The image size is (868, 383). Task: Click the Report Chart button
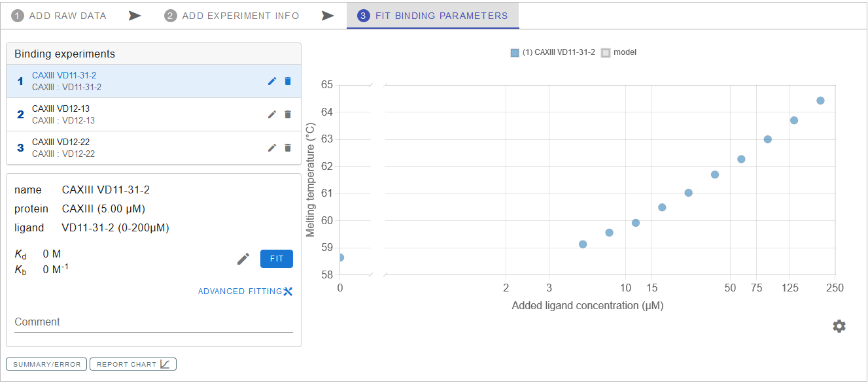[x=133, y=364]
